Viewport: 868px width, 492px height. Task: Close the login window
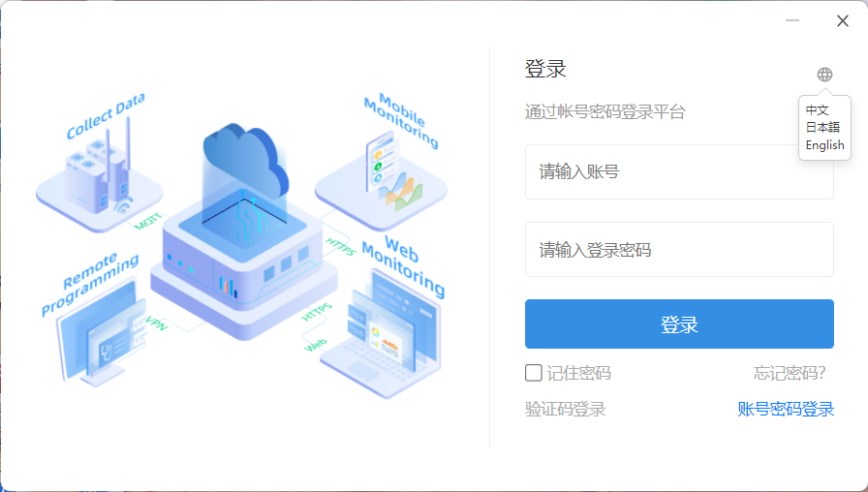[x=843, y=21]
